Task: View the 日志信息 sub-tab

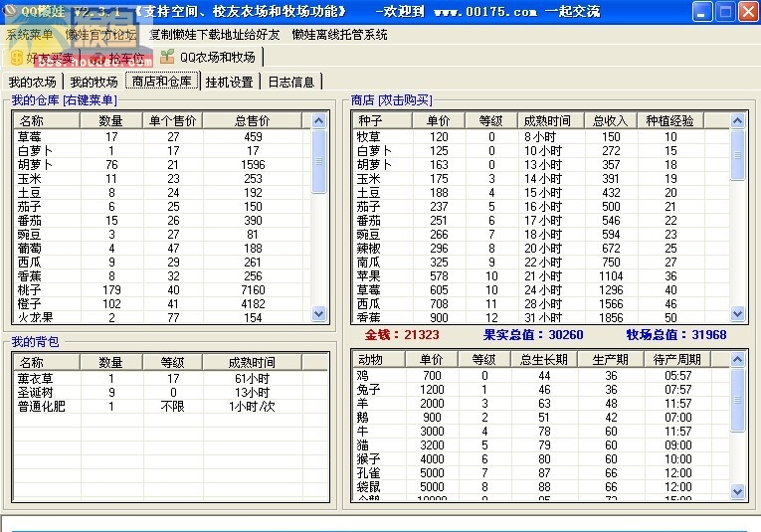Action: (x=291, y=82)
